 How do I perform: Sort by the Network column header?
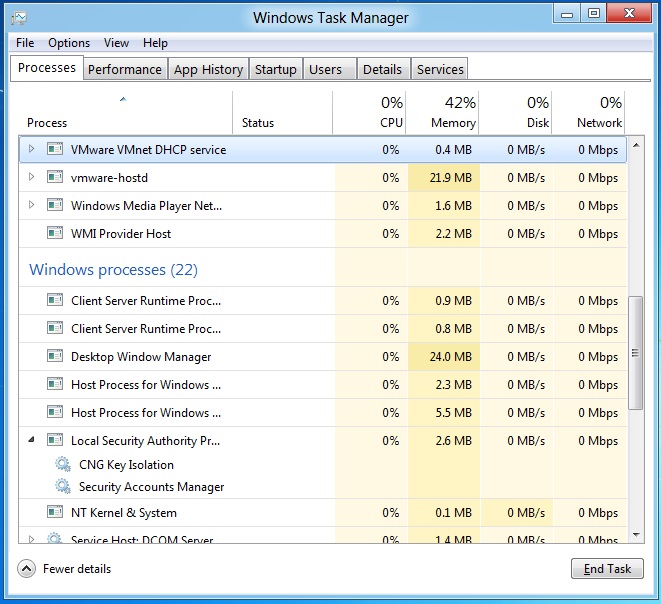coord(588,113)
